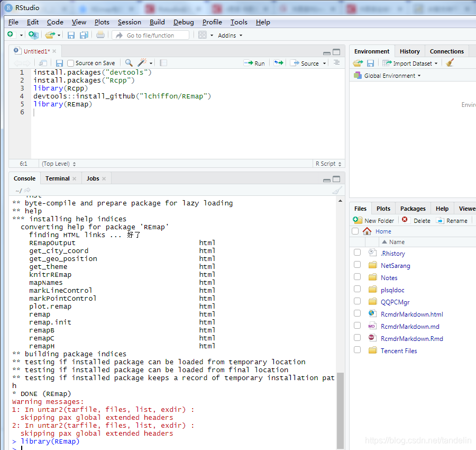Open the workspace panes dropdown arrow
Screen dimensions: 476x450
(212, 35)
